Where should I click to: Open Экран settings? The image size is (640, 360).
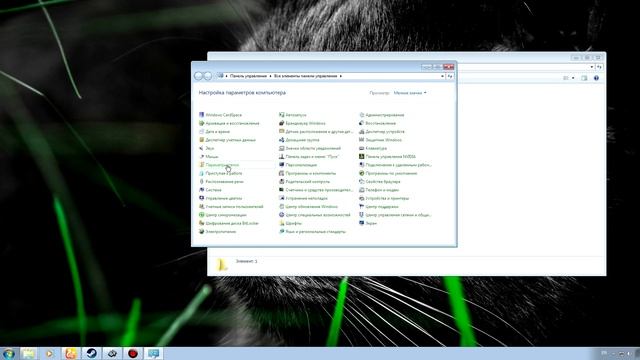coord(368,223)
